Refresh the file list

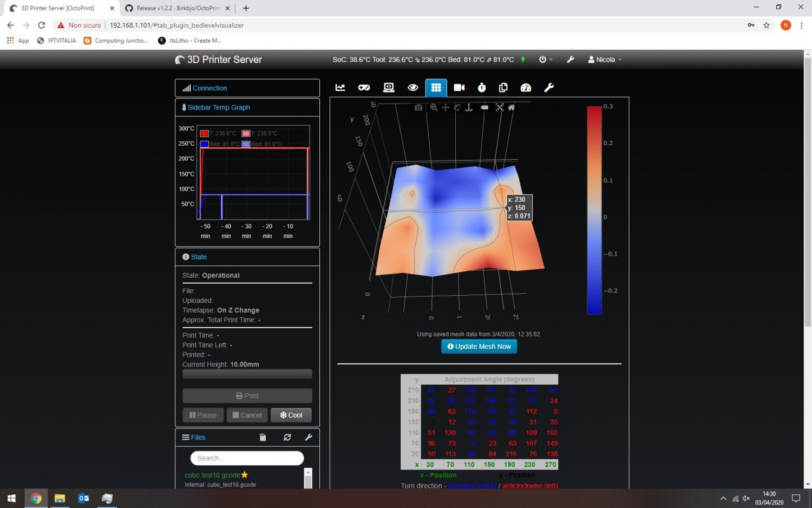[x=287, y=438]
